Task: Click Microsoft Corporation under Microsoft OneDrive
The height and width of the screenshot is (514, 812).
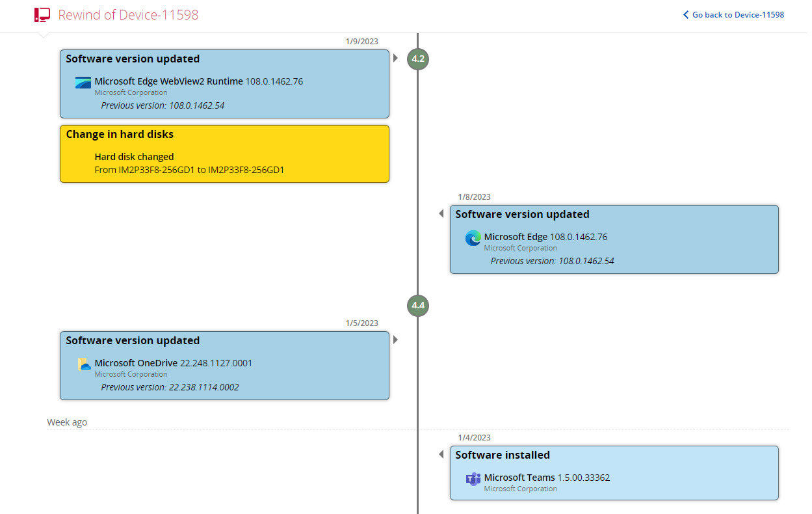Action: click(x=131, y=374)
